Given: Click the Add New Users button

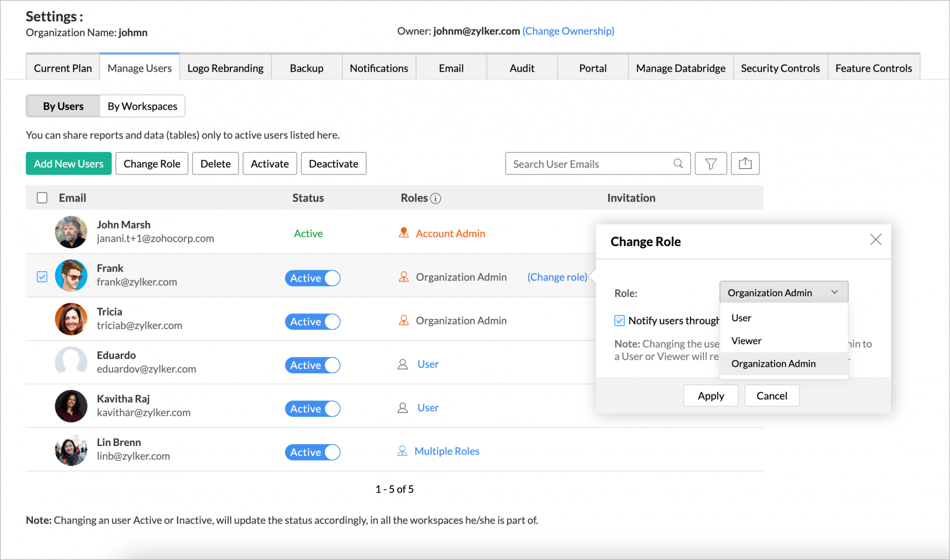Looking at the screenshot, I should 68,163.
